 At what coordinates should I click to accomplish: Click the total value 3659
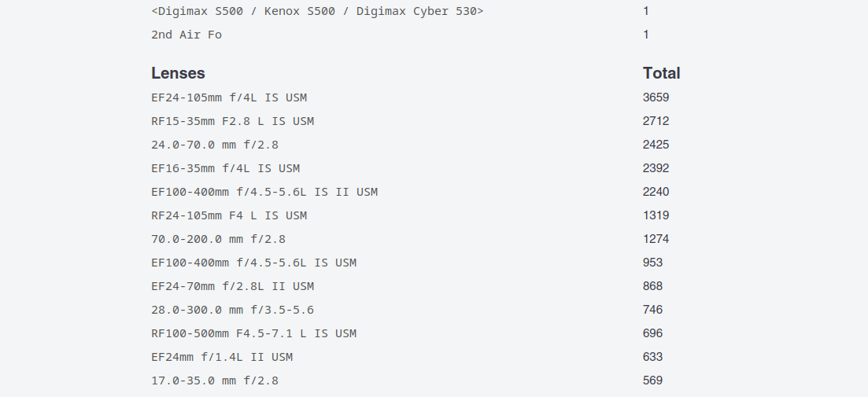coord(656,97)
